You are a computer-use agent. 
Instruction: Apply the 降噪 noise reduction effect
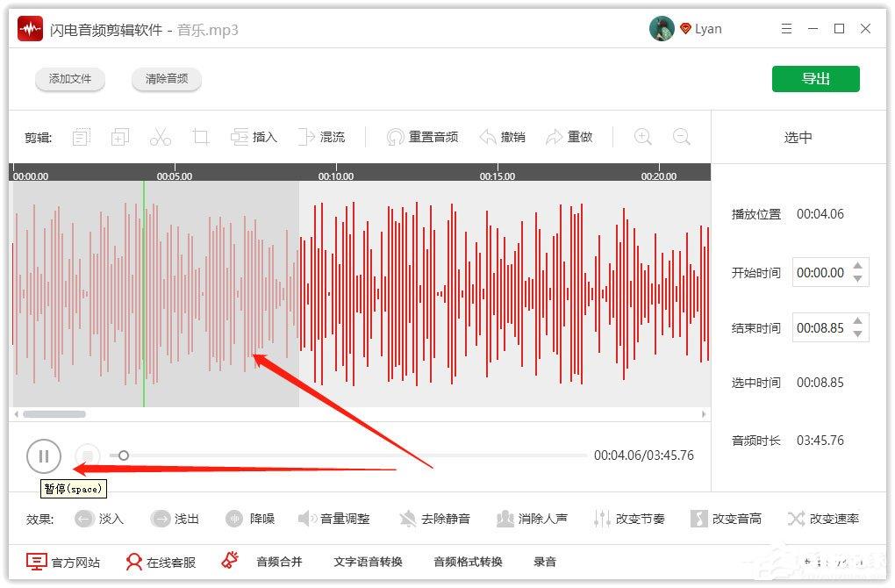tap(250, 519)
